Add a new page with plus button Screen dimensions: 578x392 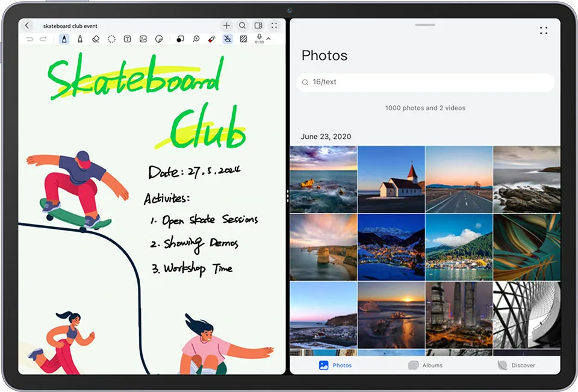[x=226, y=26]
